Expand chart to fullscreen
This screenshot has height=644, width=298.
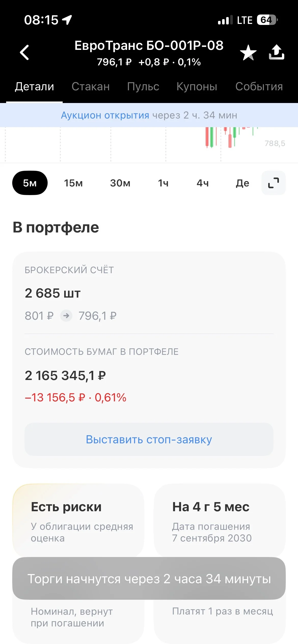[x=274, y=183]
